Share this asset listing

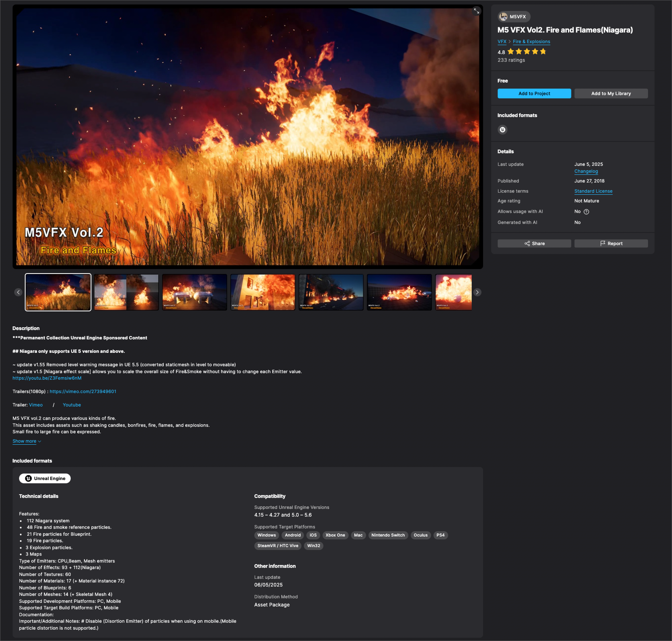point(534,243)
